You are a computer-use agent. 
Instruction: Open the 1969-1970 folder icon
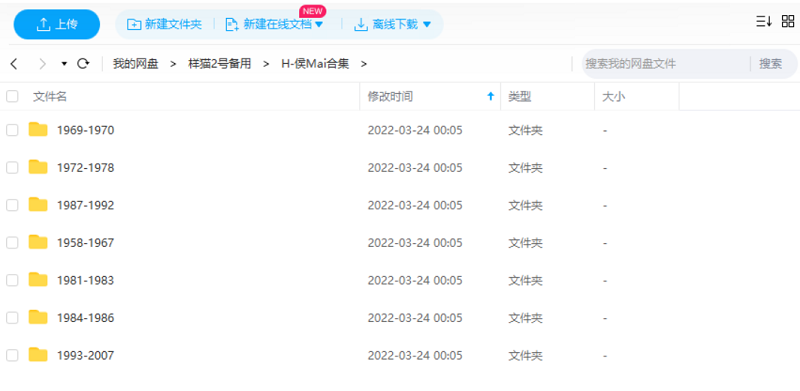coord(38,130)
